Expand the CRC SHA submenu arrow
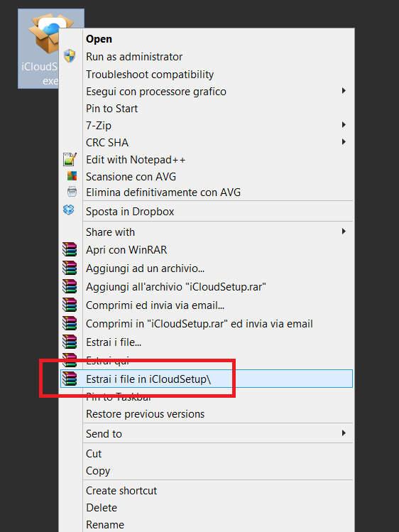This screenshot has height=532, width=399. coord(344,142)
